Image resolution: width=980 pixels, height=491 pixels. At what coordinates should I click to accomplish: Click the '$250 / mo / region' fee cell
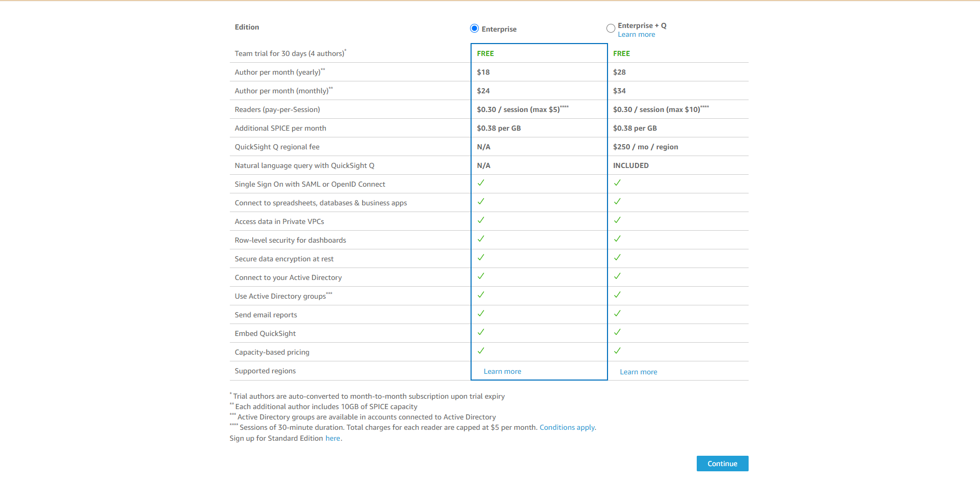coord(645,147)
